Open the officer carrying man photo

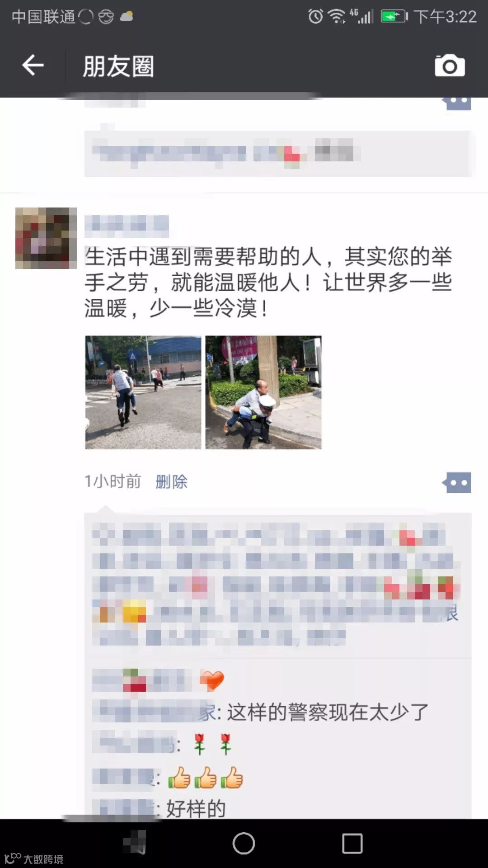[263, 392]
